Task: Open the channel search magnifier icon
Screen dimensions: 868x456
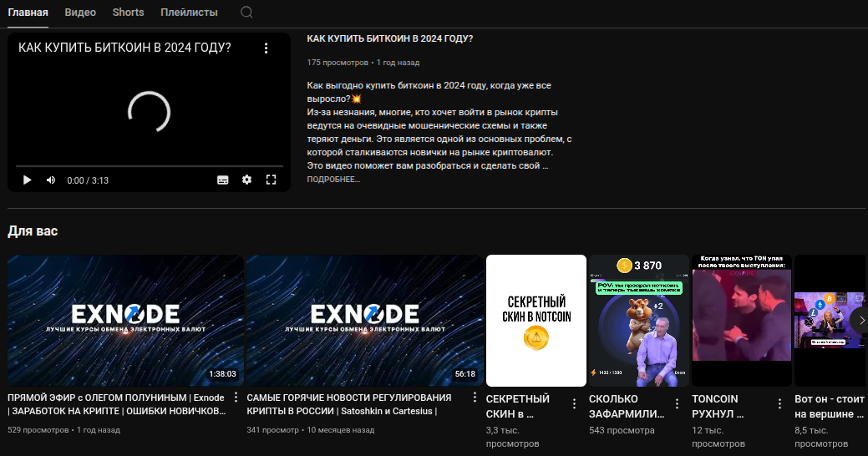Action: (247, 13)
